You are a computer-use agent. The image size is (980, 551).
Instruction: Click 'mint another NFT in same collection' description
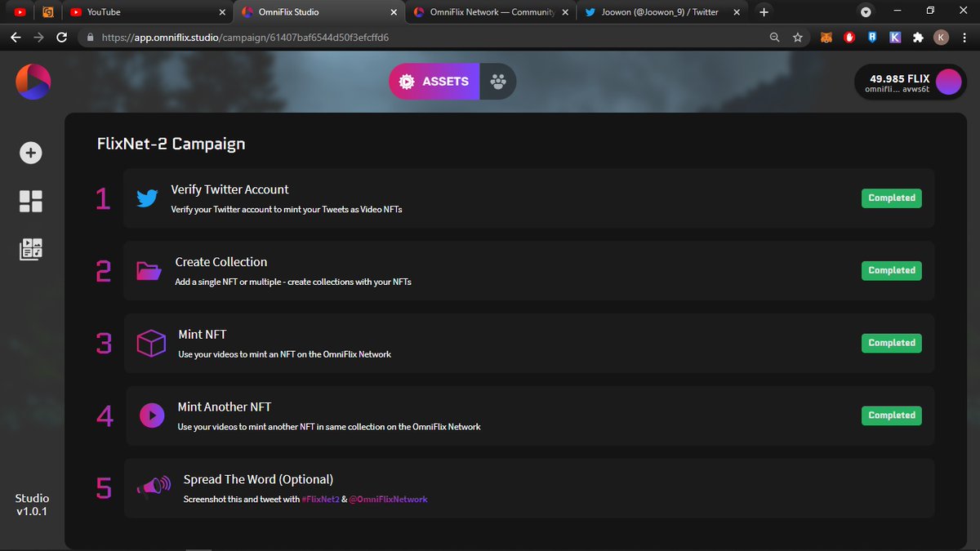click(329, 427)
